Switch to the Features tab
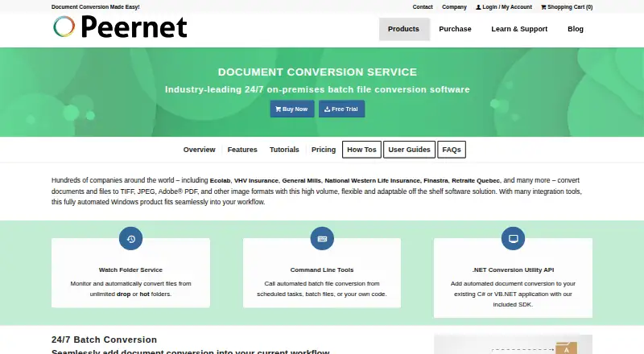This screenshot has height=354, width=644. click(242, 150)
